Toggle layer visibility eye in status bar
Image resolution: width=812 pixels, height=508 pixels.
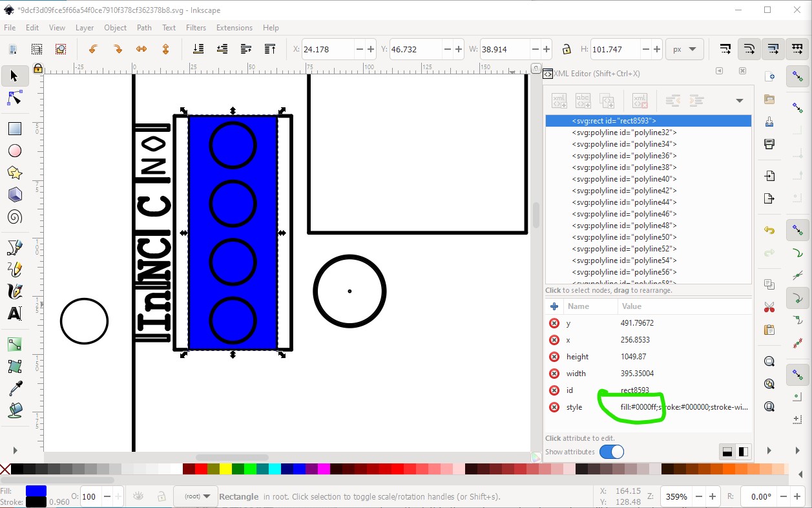click(x=138, y=496)
